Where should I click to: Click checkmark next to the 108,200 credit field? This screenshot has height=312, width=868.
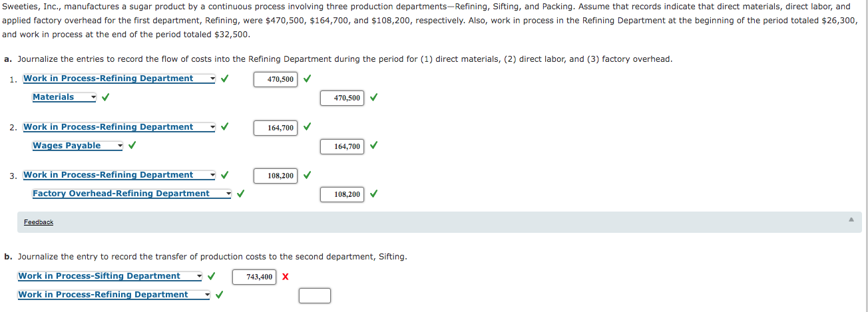point(373,194)
